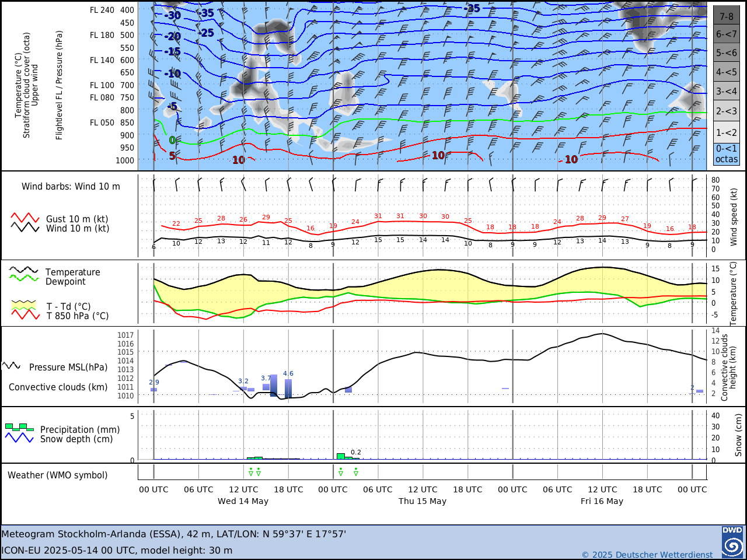Click the DWD logo

732,542
